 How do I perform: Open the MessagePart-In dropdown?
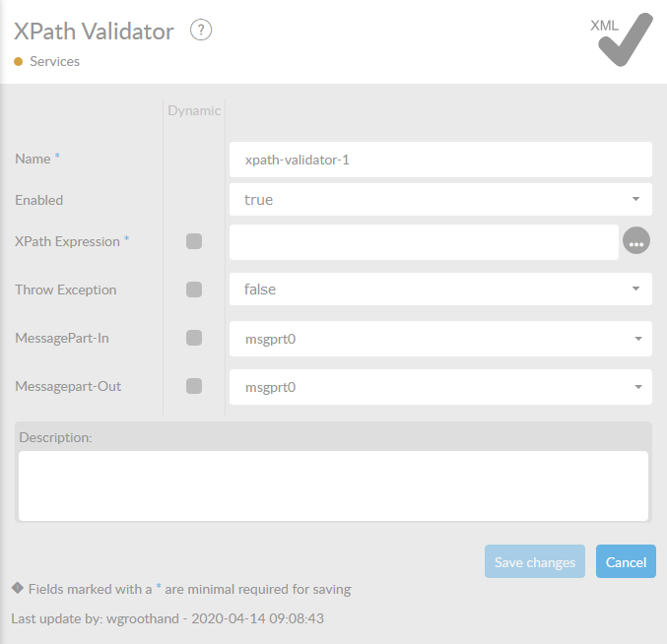(440, 339)
